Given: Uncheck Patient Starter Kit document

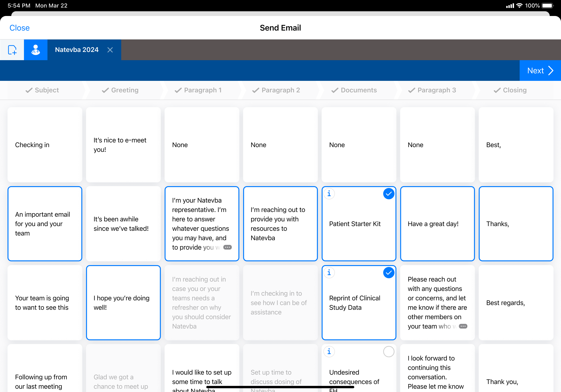Looking at the screenshot, I should (389, 194).
